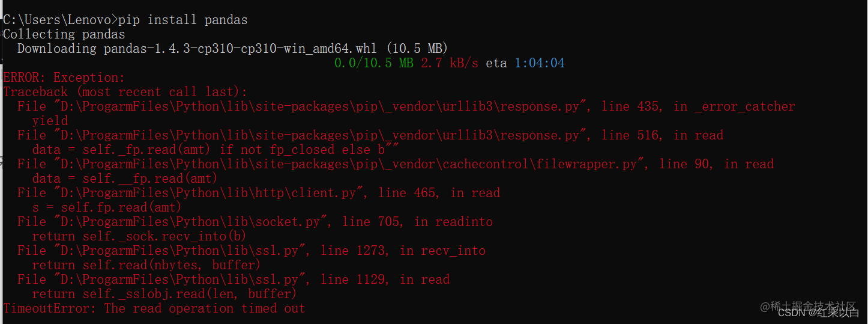Click the CSDN watermark at bottom right
Viewport: 868px width, 324px height.
point(819,312)
